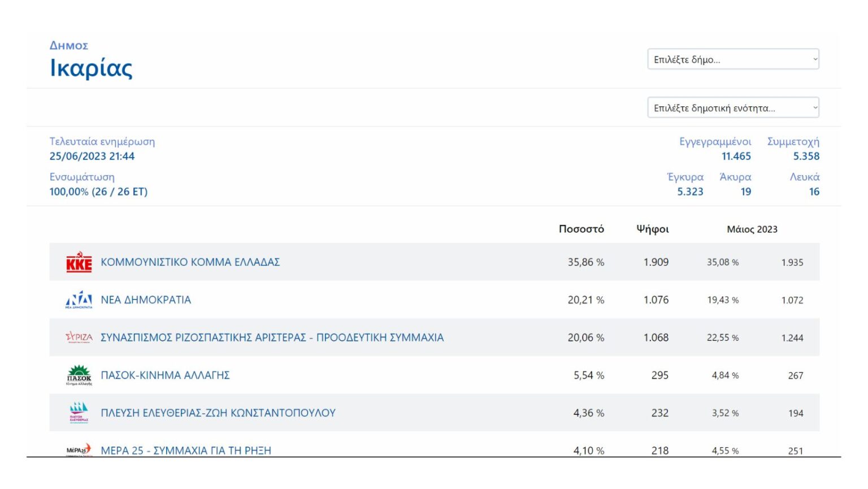The height and width of the screenshot is (489, 868).
Task: Open ΚΟΜΜΟΥΝΙΣΤΙΚΟ ΚΟΜΜΑ ΕΛΛΑΔΑΣ link
Action: coord(190,262)
